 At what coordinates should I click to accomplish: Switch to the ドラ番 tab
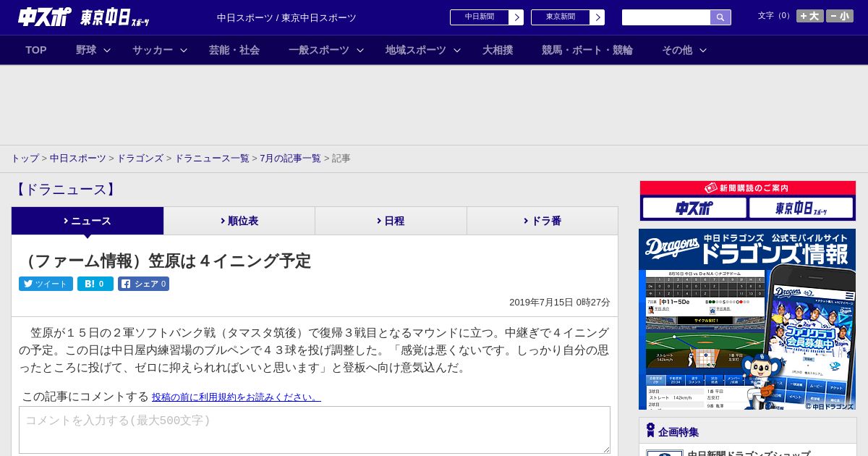542,221
